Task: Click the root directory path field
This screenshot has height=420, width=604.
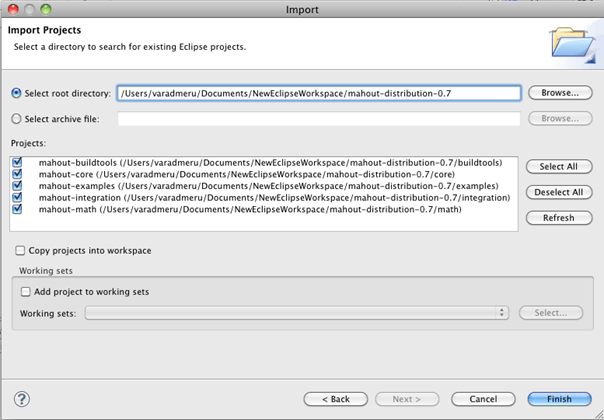Action: 318,93
